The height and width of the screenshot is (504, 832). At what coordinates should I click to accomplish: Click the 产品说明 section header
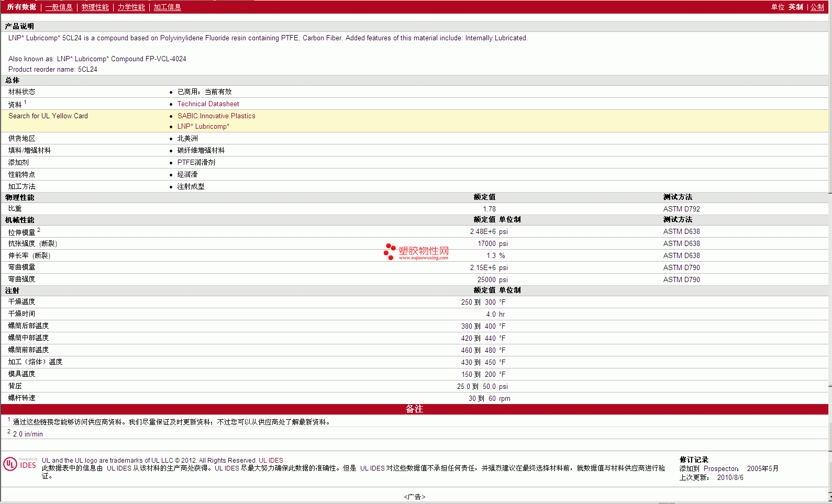pos(19,27)
